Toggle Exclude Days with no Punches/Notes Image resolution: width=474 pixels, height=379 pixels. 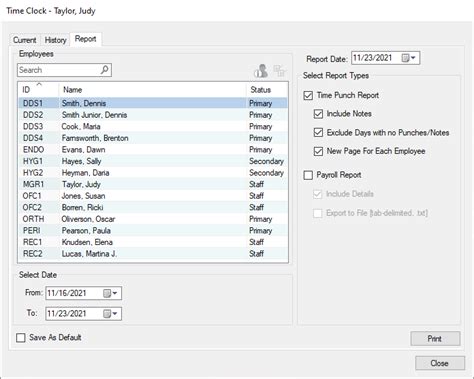point(318,133)
